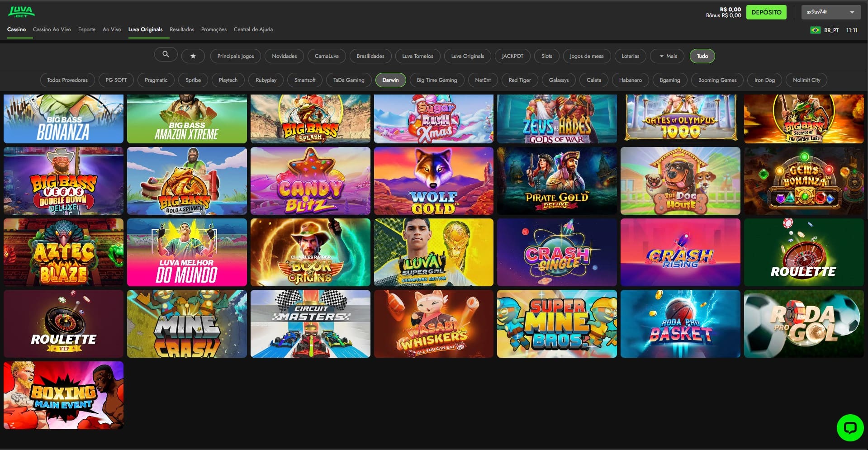Launch Gems Bonanza
Screen dimensions: 868x450
[804, 181]
